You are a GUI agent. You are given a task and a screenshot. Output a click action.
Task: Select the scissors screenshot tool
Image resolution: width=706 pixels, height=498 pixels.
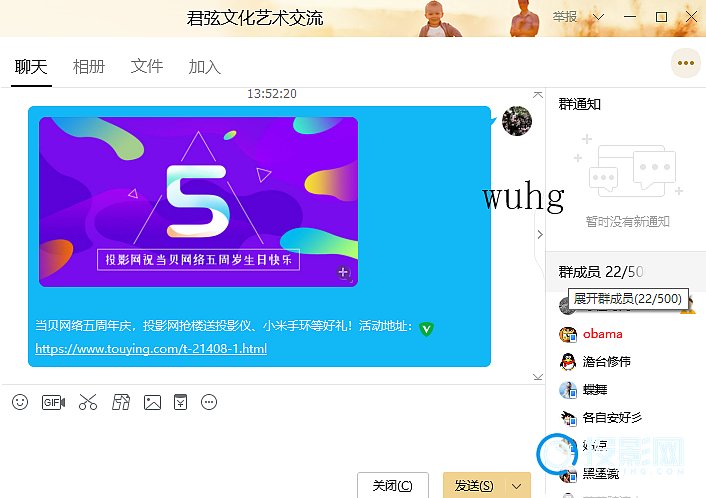(88, 402)
